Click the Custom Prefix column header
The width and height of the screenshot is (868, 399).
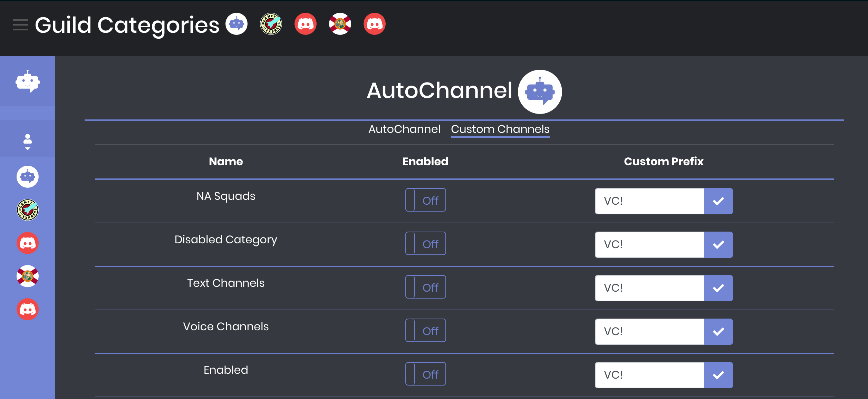click(x=664, y=162)
